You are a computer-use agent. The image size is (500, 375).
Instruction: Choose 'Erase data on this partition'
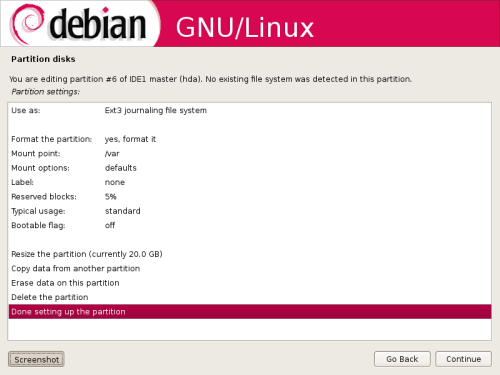250,283
